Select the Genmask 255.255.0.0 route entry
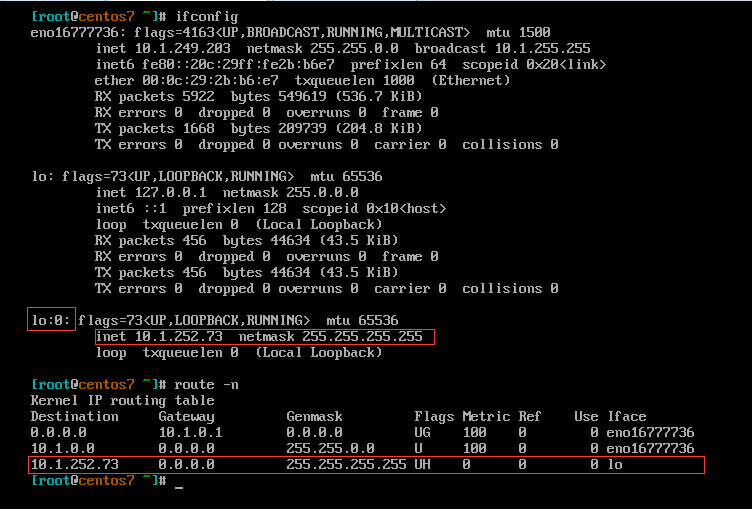 pos(330,449)
